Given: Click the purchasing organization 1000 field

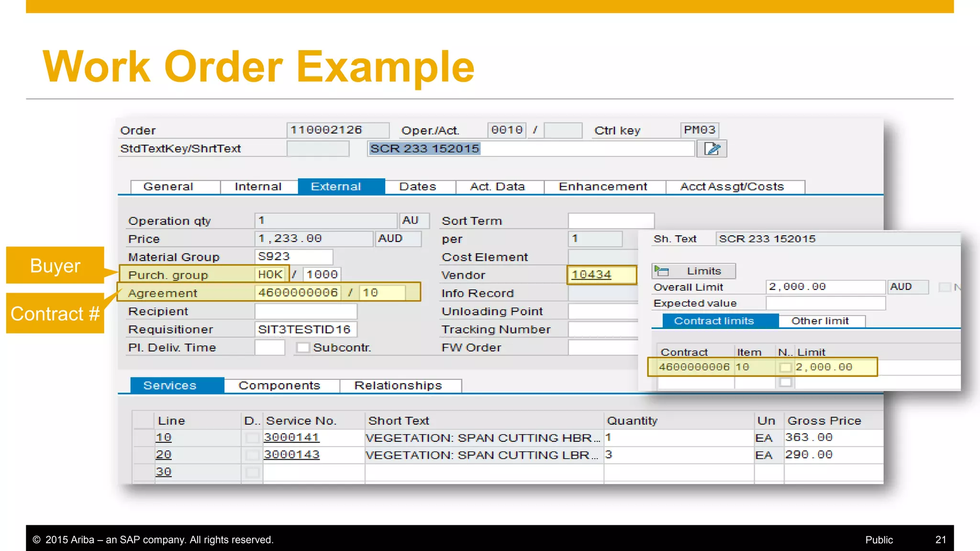Looking at the screenshot, I should coord(322,275).
